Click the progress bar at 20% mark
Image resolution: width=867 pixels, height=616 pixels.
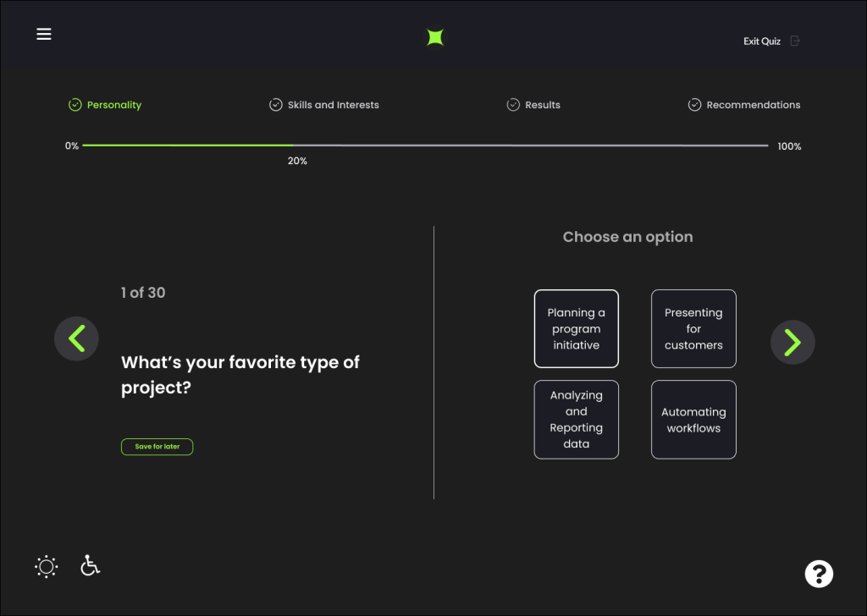point(294,146)
